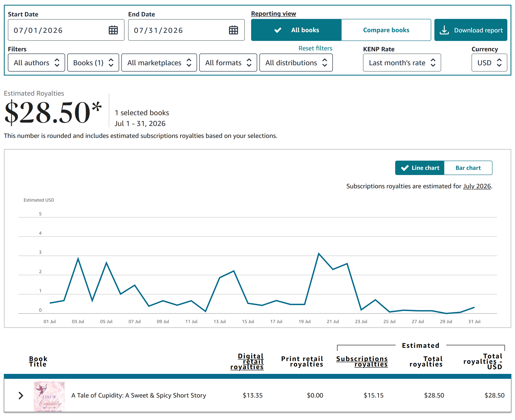Expand the book row chevron arrow
The image size is (515, 420).
pyautogui.click(x=21, y=395)
